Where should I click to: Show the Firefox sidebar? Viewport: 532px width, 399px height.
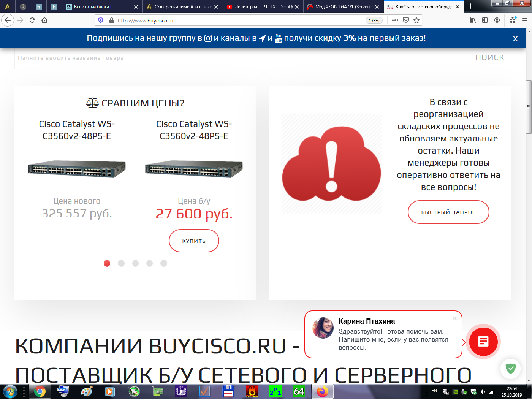(485, 20)
